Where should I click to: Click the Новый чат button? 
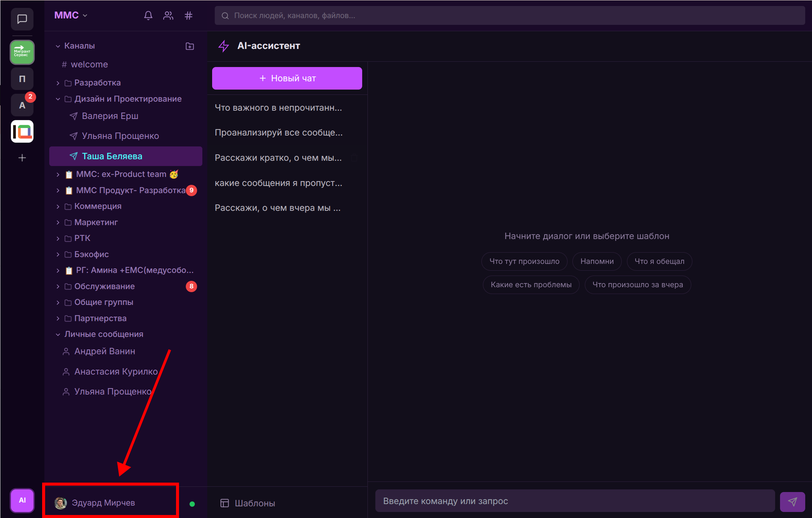287,78
